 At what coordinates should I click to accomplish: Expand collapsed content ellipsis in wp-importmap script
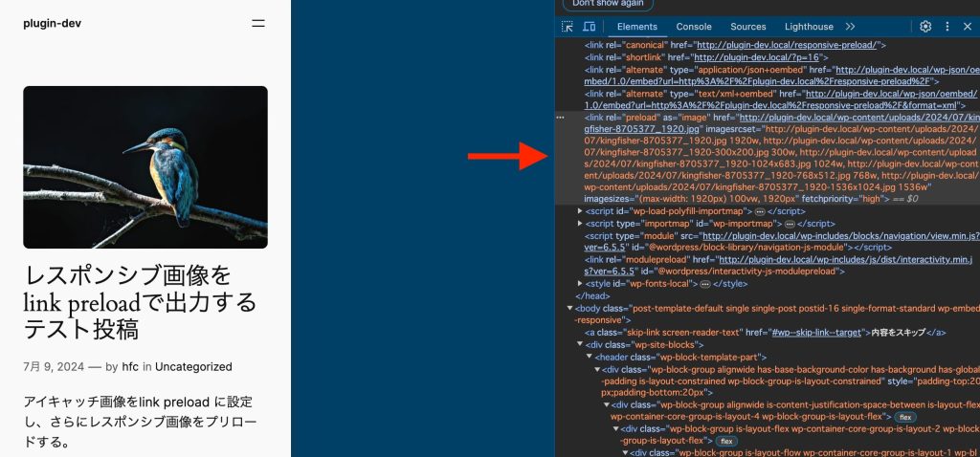point(790,224)
